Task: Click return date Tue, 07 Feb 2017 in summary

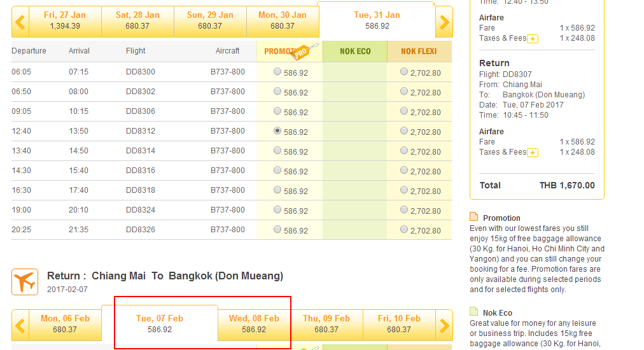Action: (x=533, y=105)
